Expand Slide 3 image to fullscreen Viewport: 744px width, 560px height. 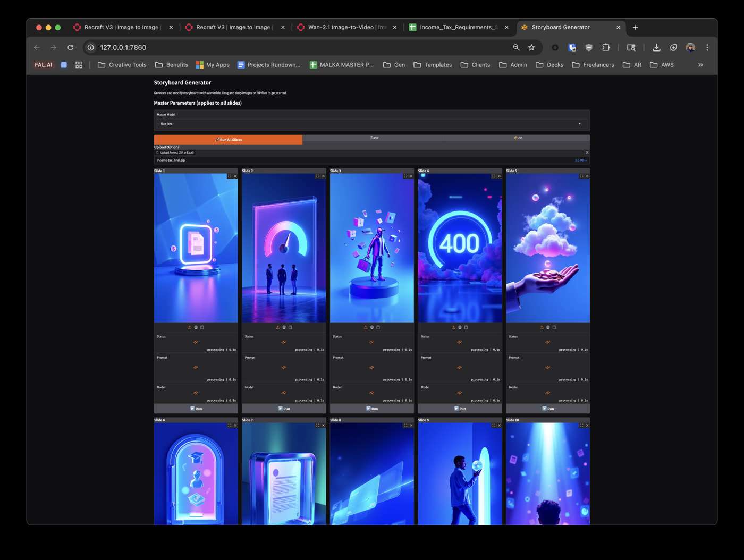click(405, 176)
